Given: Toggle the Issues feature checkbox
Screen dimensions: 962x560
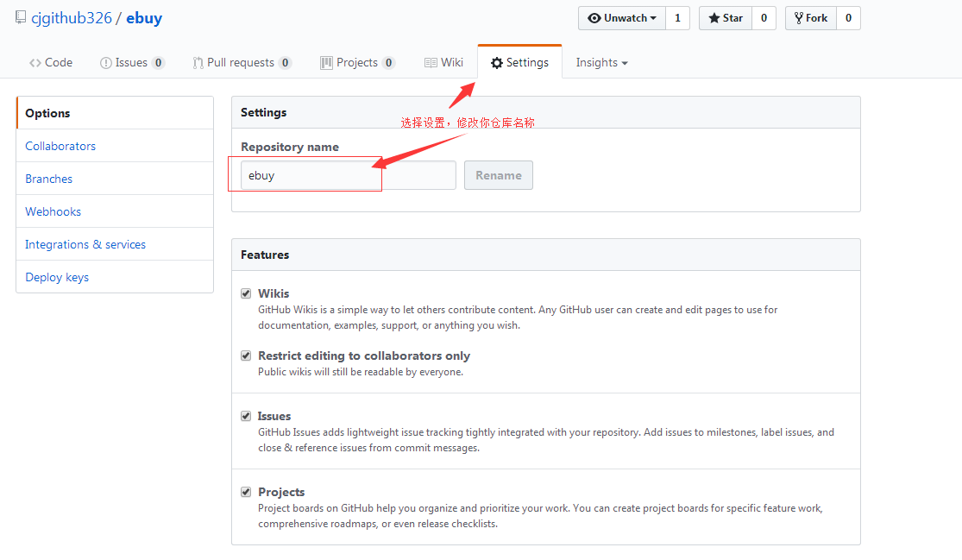Looking at the screenshot, I should coord(246,416).
